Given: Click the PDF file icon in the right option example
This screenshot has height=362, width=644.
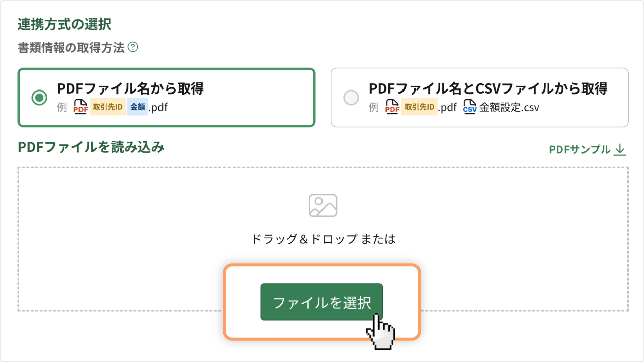Looking at the screenshot, I should click(x=392, y=107).
